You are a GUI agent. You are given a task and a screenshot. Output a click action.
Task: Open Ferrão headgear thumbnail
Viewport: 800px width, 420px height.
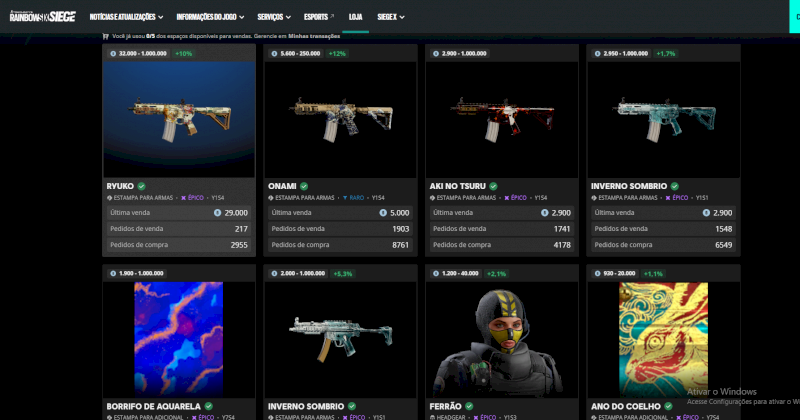coord(502,339)
